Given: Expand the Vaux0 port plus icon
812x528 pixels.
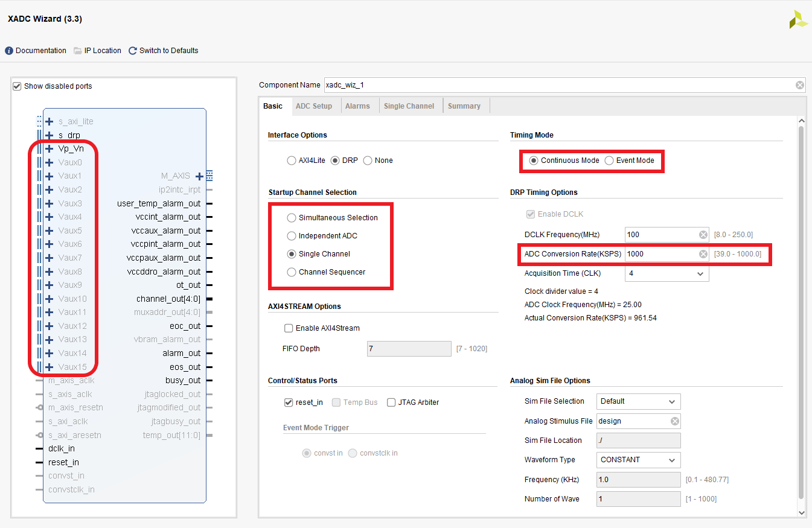Looking at the screenshot, I should (x=50, y=162).
